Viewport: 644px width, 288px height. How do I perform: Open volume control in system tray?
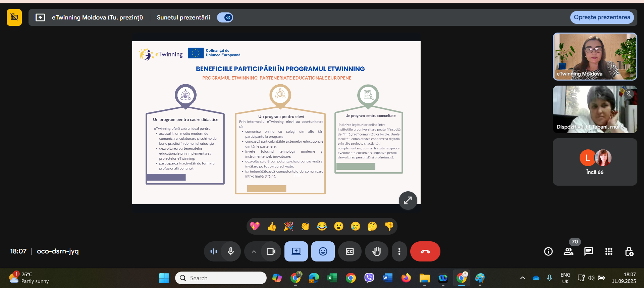click(x=591, y=278)
